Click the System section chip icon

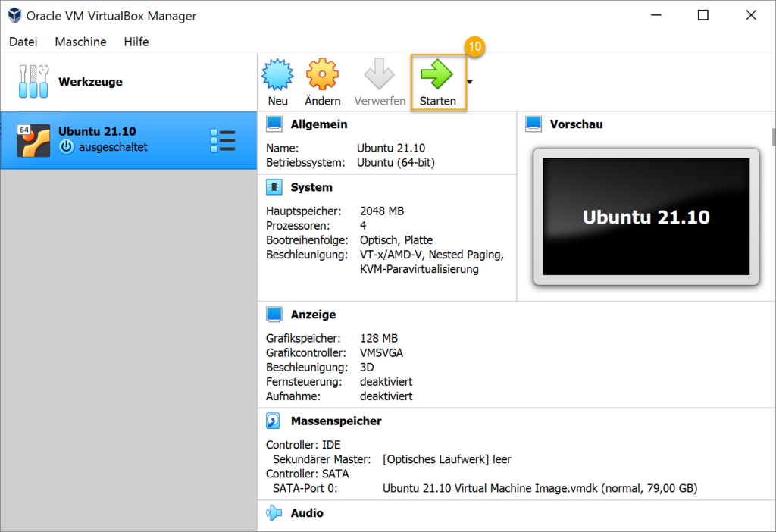click(274, 187)
